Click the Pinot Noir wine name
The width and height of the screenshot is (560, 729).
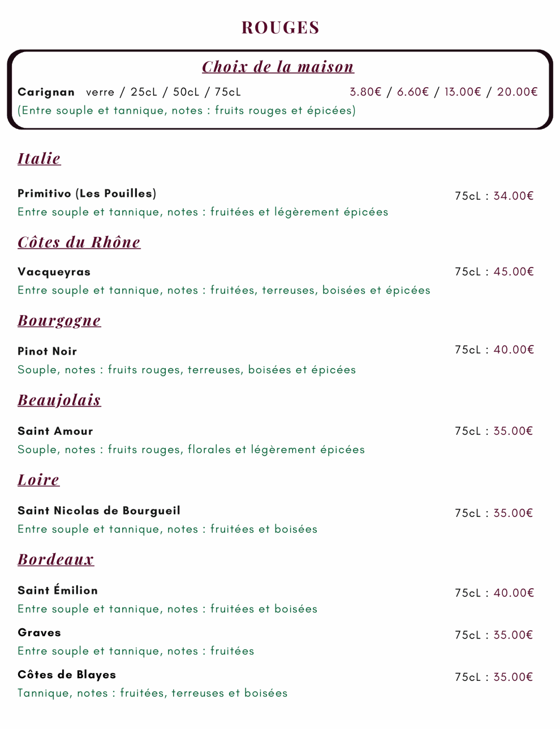pyautogui.click(x=47, y=351)
